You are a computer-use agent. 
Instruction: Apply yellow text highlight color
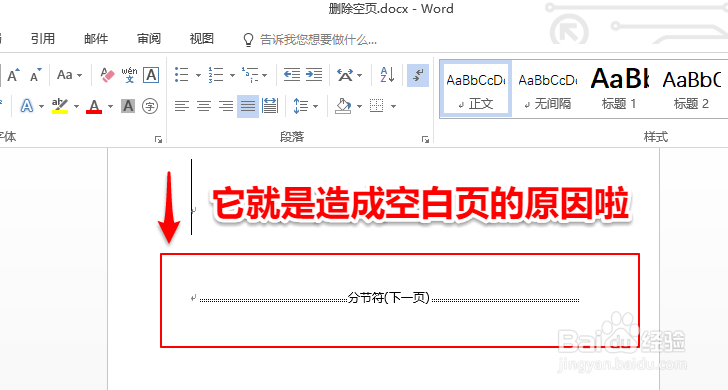pyautogui.click(x=60, y=106)
